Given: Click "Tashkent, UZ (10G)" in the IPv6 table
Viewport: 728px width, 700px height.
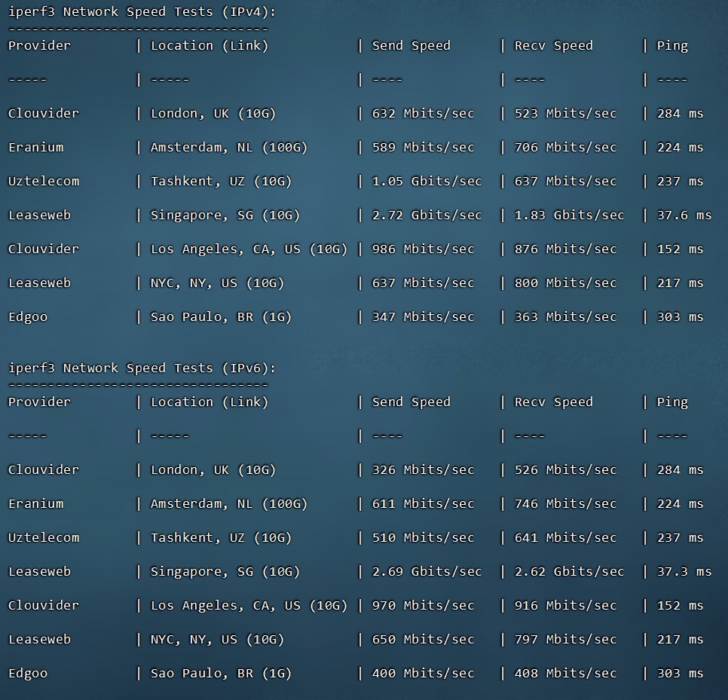Looking at the screenshot, I should tap(221, 538).
